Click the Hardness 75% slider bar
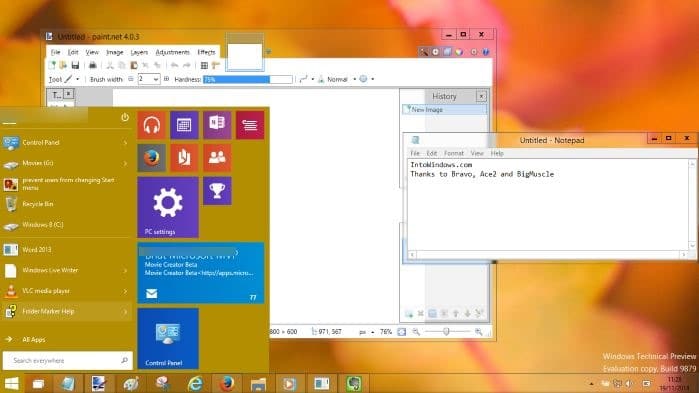The height and width of the screenshot is (393, 699). pos(248,79)
